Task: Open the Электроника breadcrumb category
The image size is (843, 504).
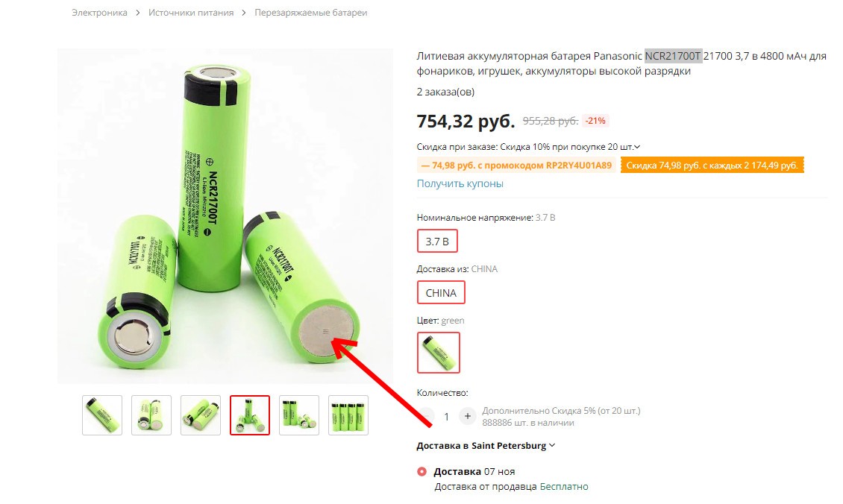Action: (x=99, y=13)
